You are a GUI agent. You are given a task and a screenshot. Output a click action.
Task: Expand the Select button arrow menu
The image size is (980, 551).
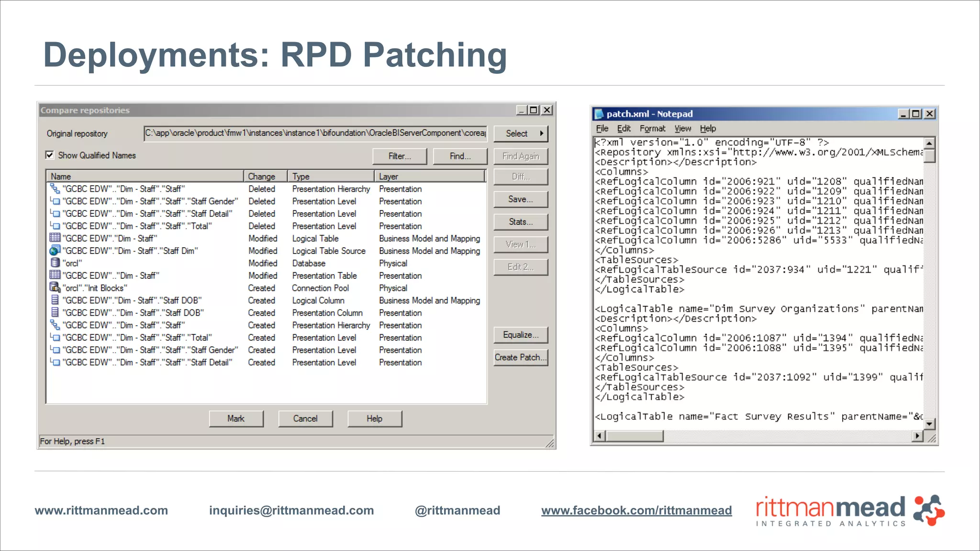click(541, 133)
